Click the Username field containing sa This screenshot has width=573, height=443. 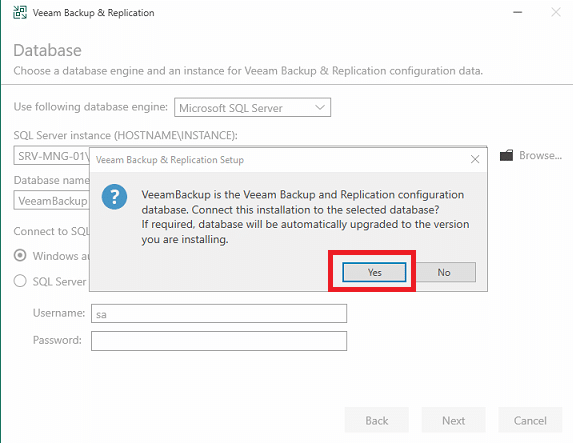pos(219,314)
